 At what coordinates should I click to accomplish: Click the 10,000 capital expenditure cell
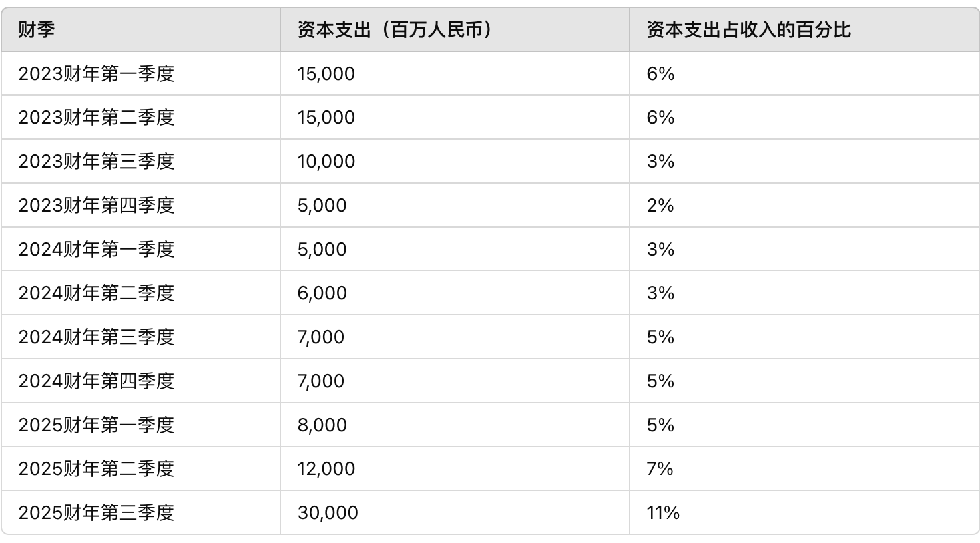point(326,161)
